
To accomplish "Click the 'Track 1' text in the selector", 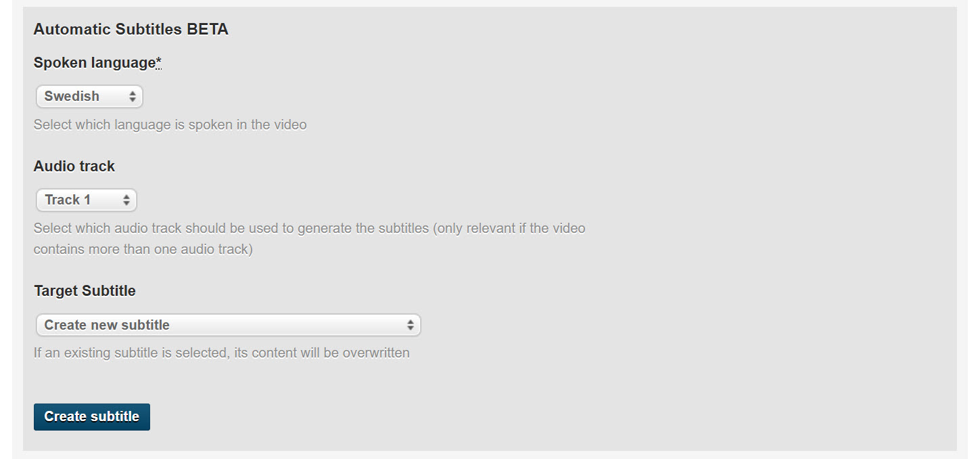I will click(68, 200).
